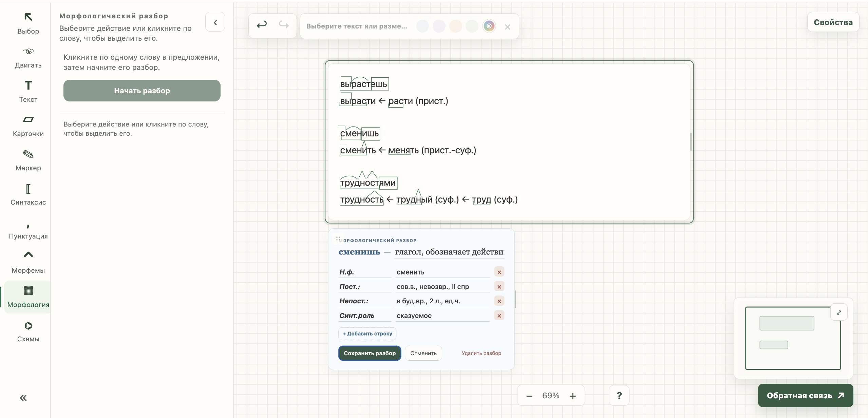Image resolution: width=868 pixels, height=418 pixels.
Task: Edit the Н.ф. value field 'сменить'
Action: click(442, 272)
